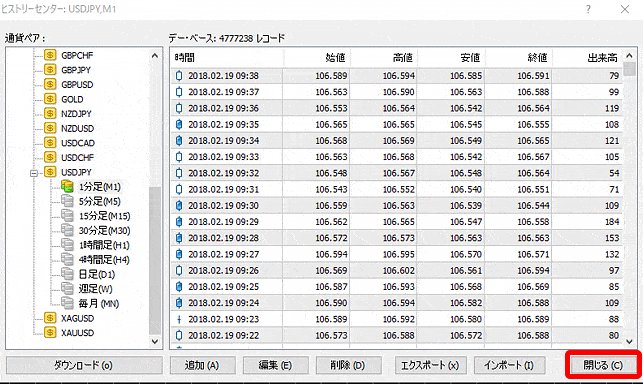Click the 毎月(MN) timeframe database icon
The image size is (643, 384).
(x=67, y=303)
